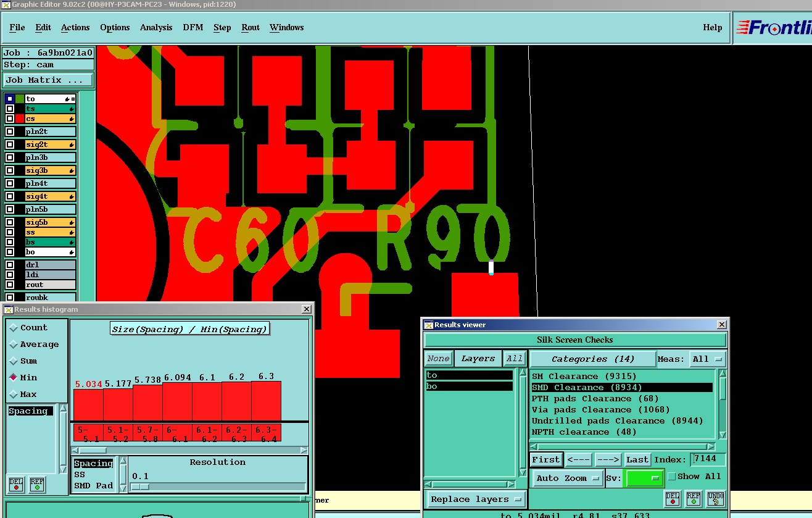Select SM Clearance (9315) category
This screenshot has height=518, width=812.
point(622,377)
